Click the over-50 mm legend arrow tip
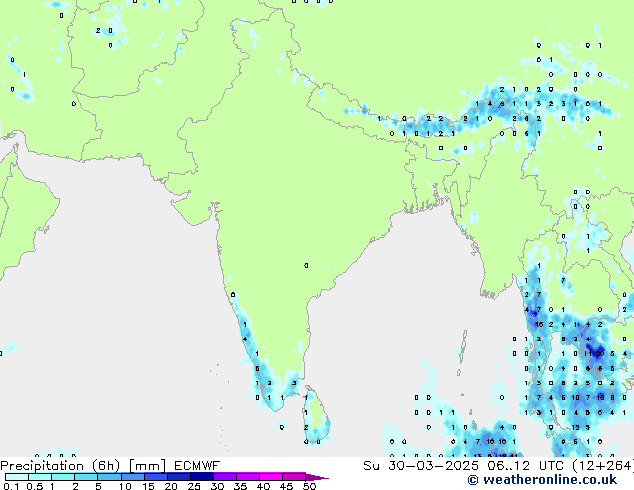Image resolution: width=634 pixels, height=490 pixels. pos(317,477)
